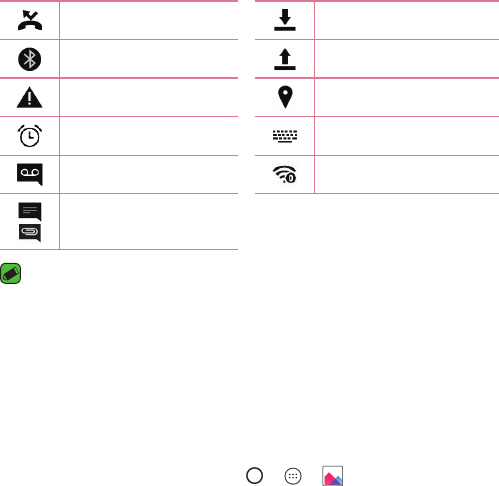The width and height of the screenshot is (499, 486).
Task: Click the warning triangle icon
Action: click(x=30, y=97)
